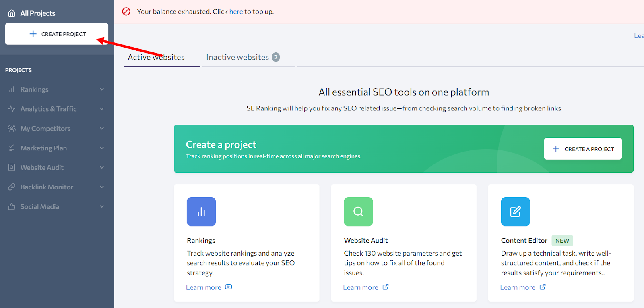This screenshot has width=644, height=308.
Task: Click the Rankings bar chart sidebar icon
Action: click(12, 89)
